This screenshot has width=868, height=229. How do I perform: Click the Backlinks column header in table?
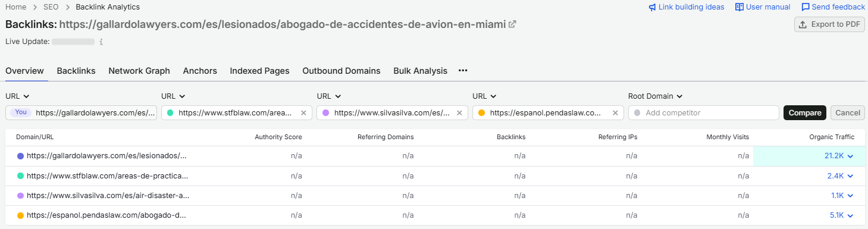pyautogui.click(x=511, y=137)
